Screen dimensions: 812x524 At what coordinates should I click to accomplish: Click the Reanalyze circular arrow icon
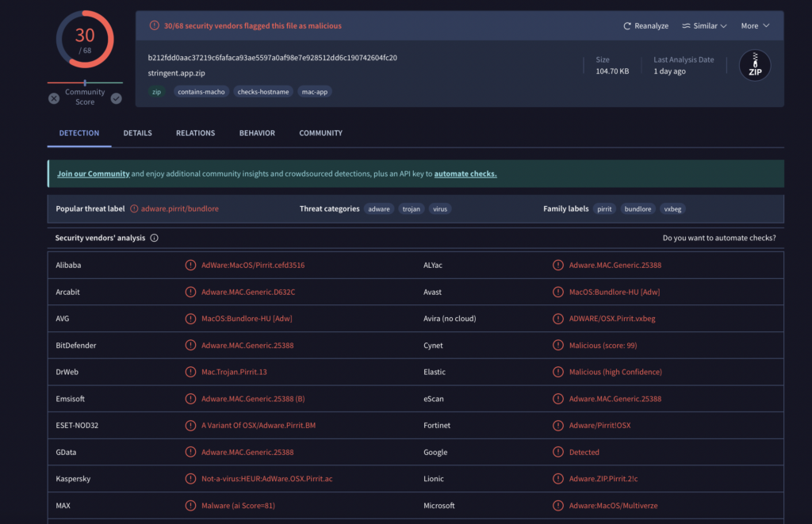tap(627, 26)
